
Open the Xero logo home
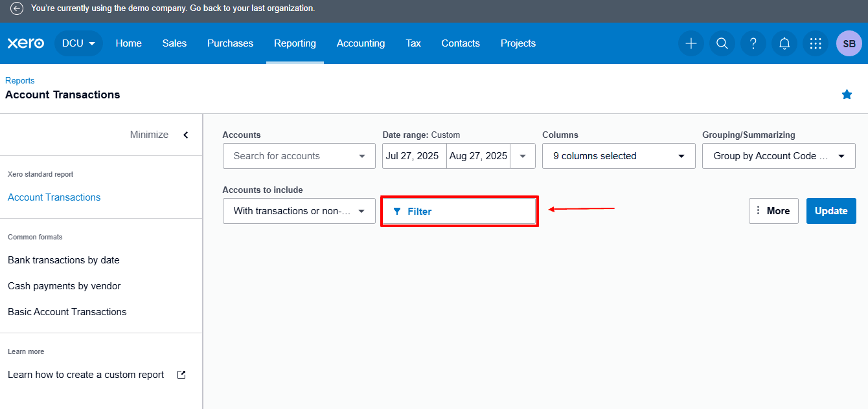pyautogui.click(x=26, y=43)
